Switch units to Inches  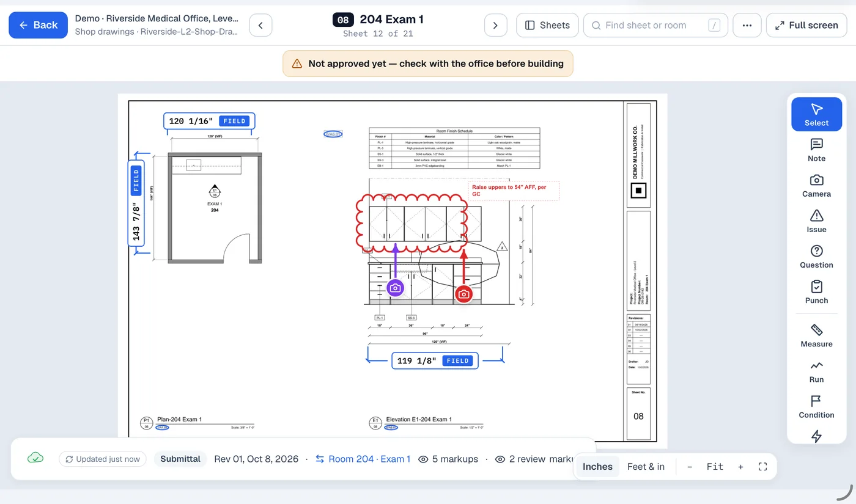coord(597,467)
